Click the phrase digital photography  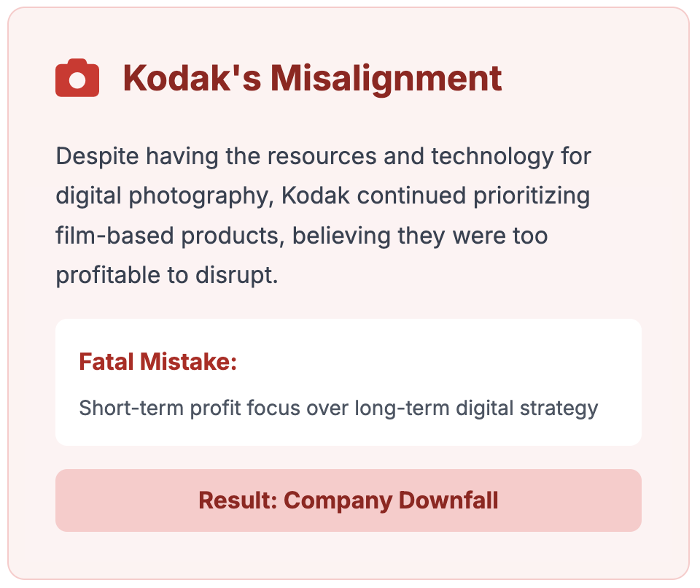tap(164, 196)
